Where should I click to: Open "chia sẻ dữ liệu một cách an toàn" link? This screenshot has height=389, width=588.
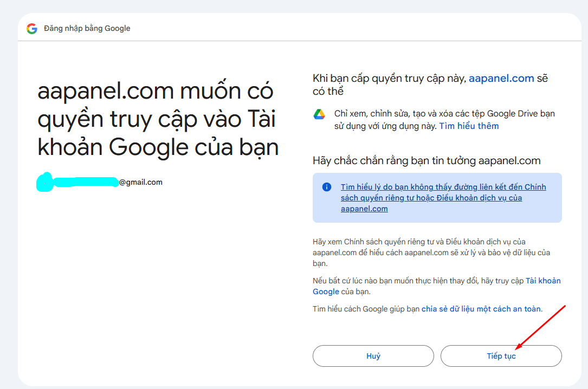point(481,309)
